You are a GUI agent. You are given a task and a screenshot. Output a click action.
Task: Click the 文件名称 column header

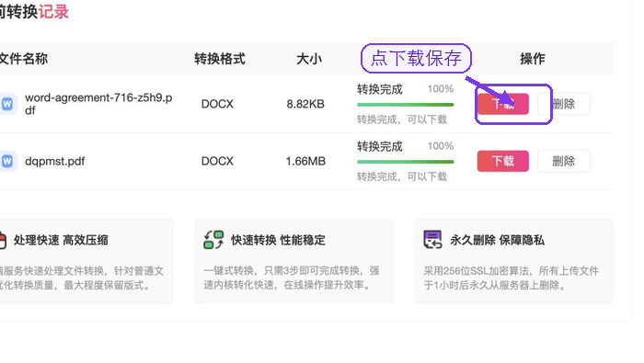click(24, 59)
